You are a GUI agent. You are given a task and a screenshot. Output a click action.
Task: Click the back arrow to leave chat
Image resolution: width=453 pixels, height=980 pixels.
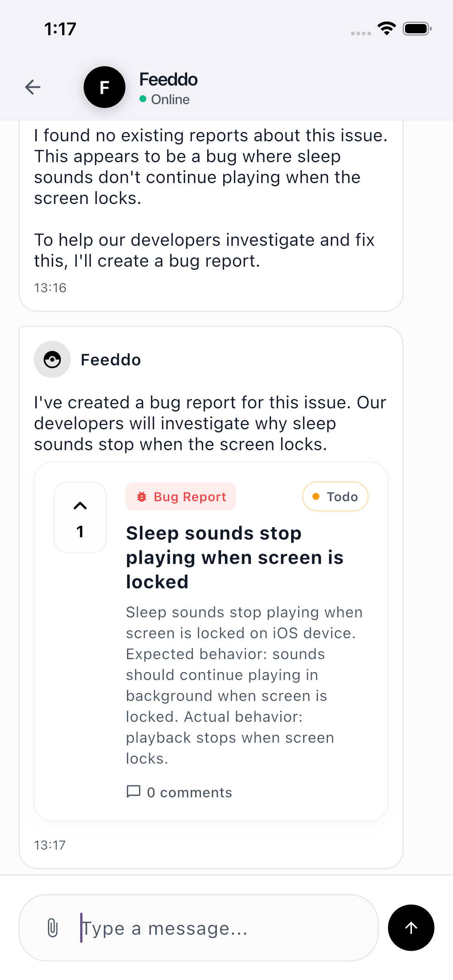33,87
